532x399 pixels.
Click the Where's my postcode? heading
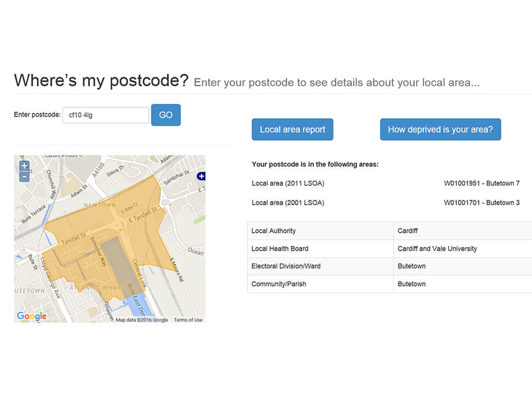(x=101, y=81)
